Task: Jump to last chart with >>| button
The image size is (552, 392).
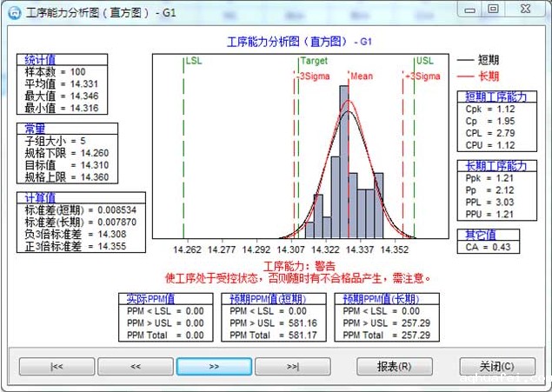Action: 293,367
